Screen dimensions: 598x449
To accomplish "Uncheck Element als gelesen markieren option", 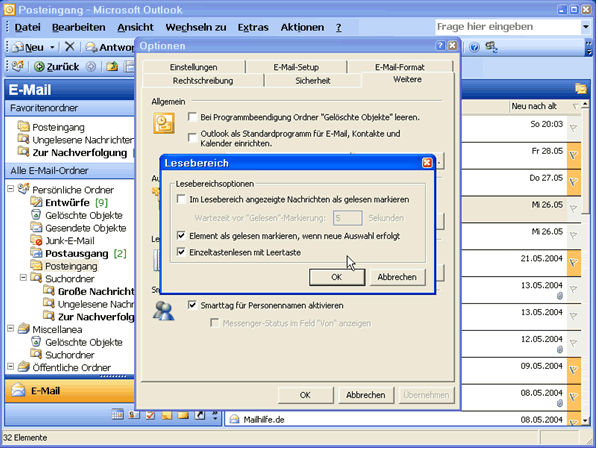I will [x=182, y=236].
